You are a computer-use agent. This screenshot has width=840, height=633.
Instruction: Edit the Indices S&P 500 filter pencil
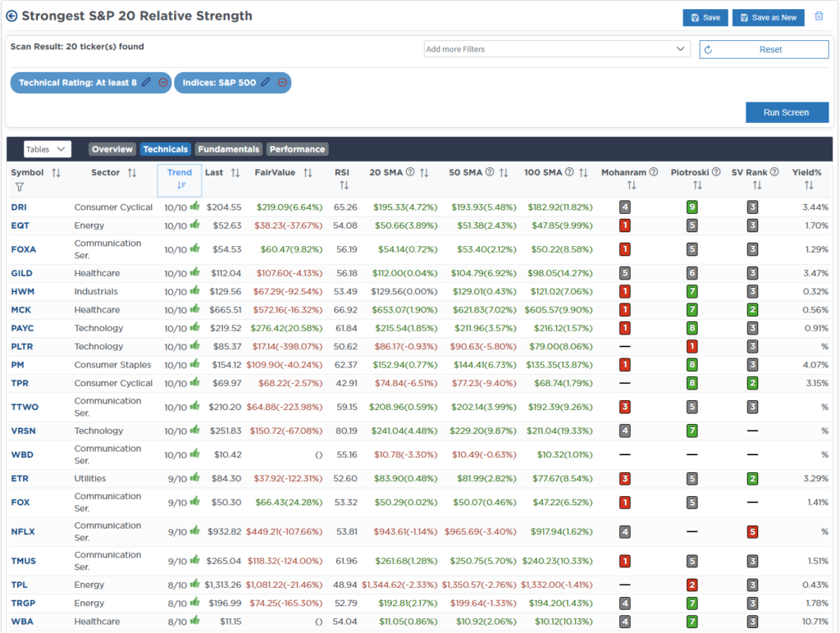(266, 83)
